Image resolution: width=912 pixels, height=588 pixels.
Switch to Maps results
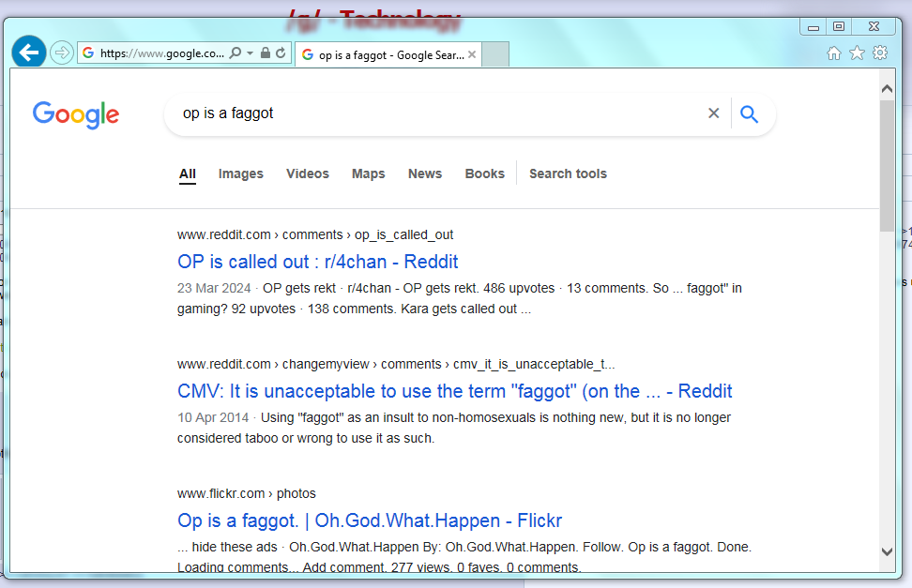368,173
